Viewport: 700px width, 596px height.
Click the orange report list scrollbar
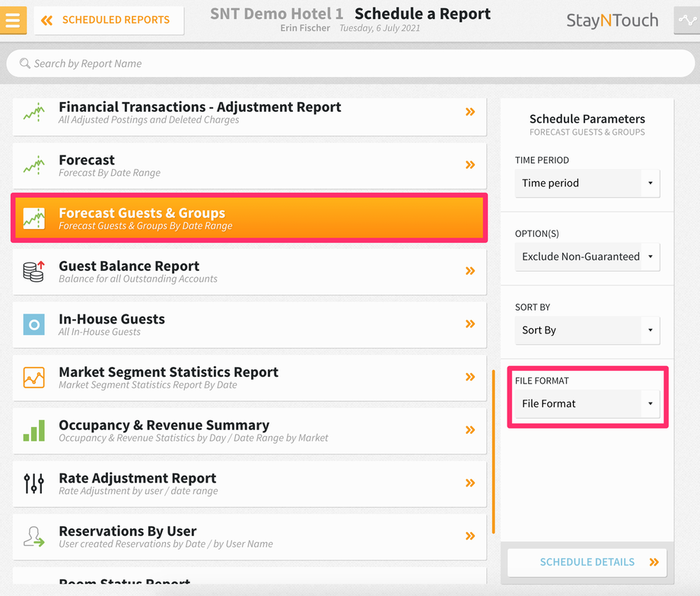click(493, 451)
